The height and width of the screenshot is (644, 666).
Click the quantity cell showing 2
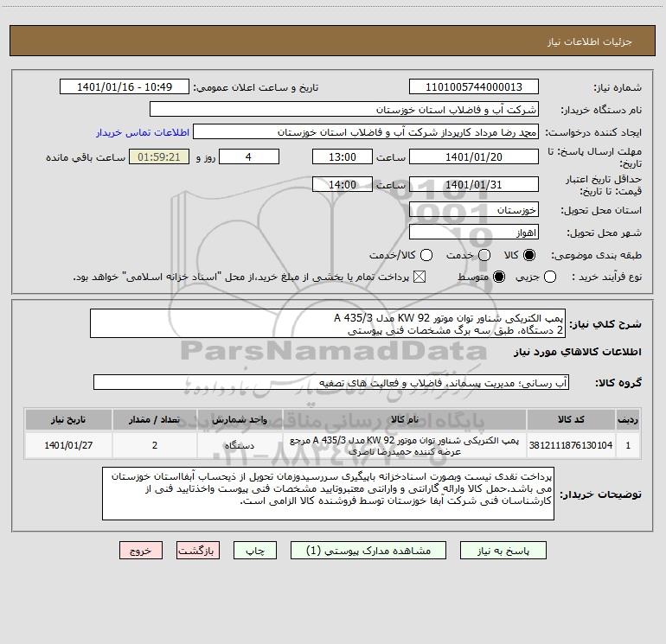[x=155, y=445]
